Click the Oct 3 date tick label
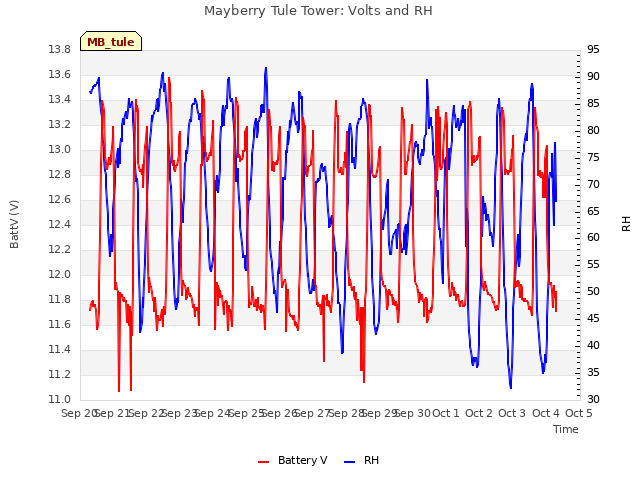640x480 pixels. click(512, 413)
